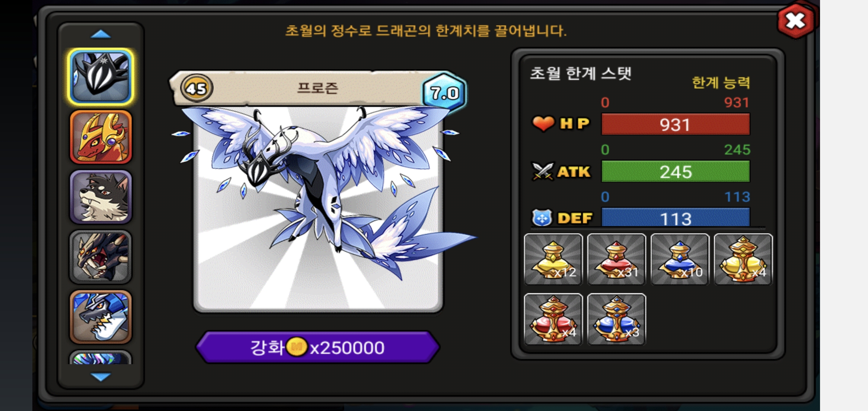
Task: Use the large red essence potion x4
Action: [x=553, y=319]
